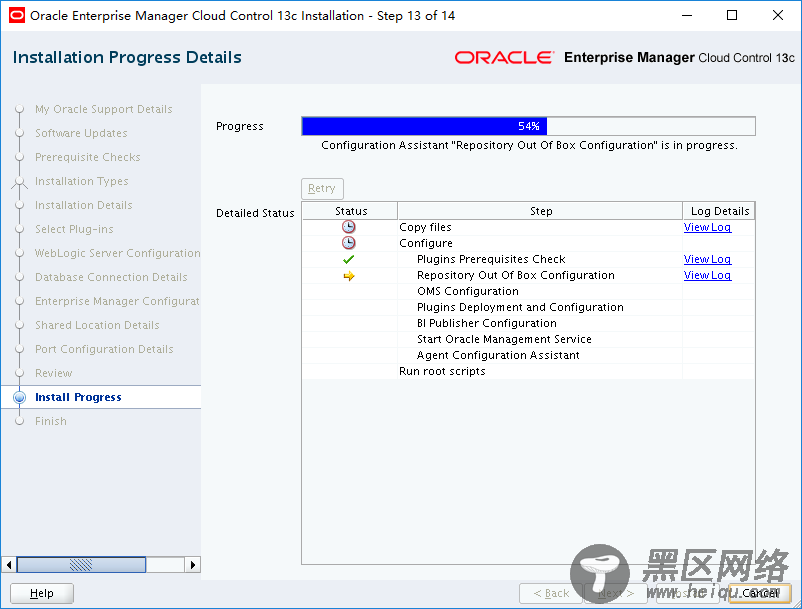
Task: Select My Oracle Support Details step
Action: (x=104, y=109)
